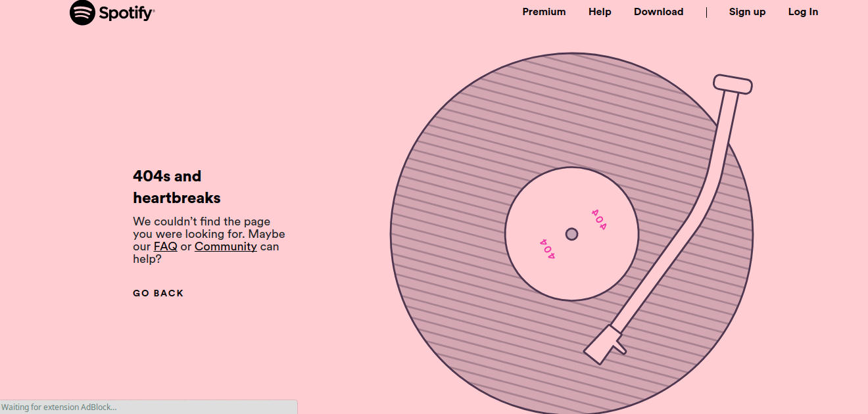Image resolution: width=868 pixels, height=414 pixels.
Task: Click the "404s and heartbreaks" heading
Action: [177, 187]
